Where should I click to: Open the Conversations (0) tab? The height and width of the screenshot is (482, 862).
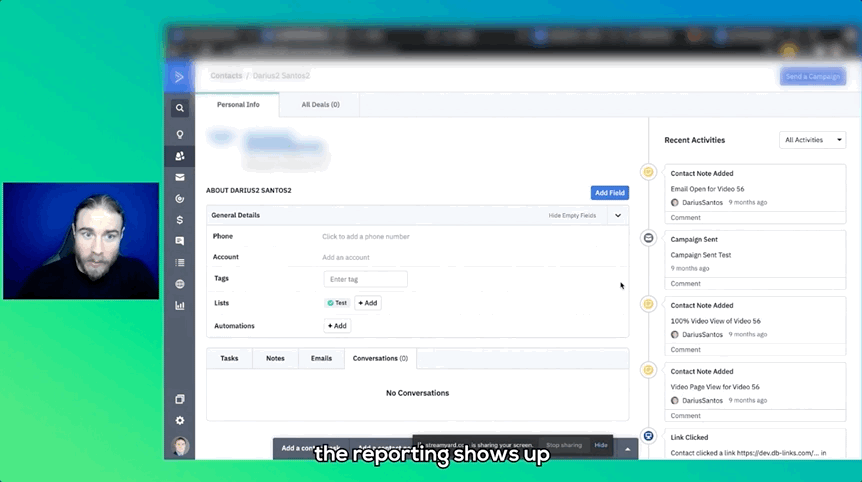380,358
